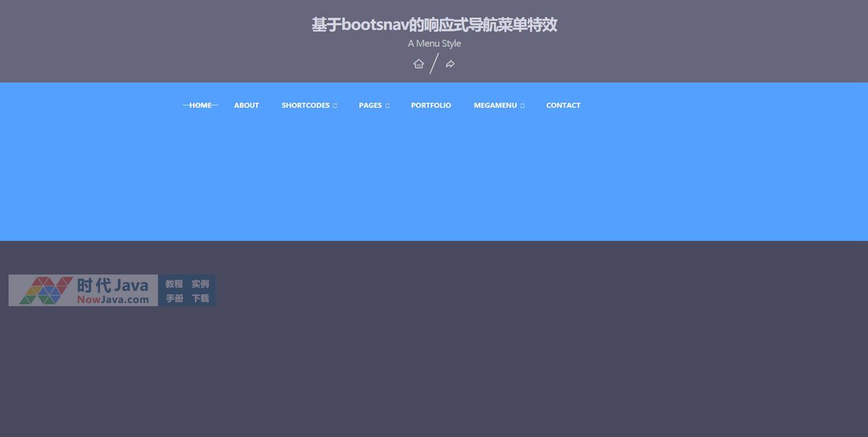868x437 pixels.
Task: Open the PAGES dropdown menu
Action: [x=370, y=105]
